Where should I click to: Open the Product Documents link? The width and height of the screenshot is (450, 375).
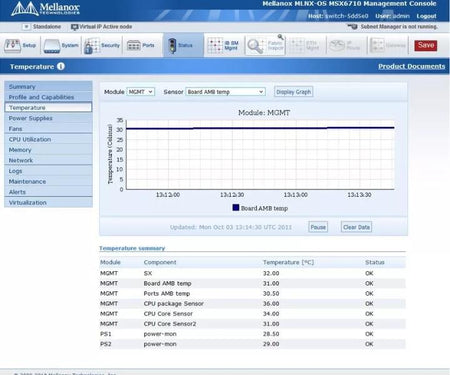tap(411, 66)
